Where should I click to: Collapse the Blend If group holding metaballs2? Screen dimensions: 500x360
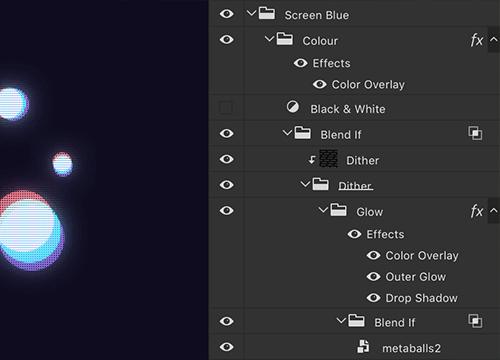pos(341,321)
